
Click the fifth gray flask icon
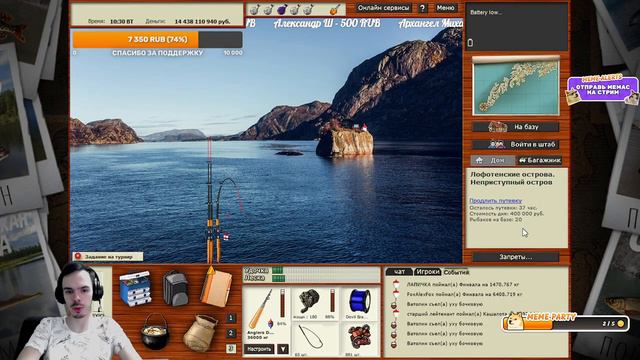coord(308,9)
